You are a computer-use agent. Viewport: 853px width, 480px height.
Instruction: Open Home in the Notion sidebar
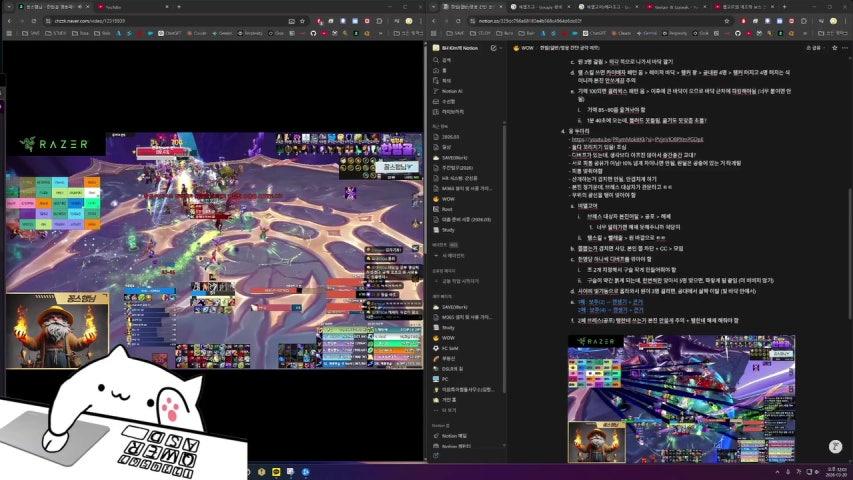tap(468, 70)
